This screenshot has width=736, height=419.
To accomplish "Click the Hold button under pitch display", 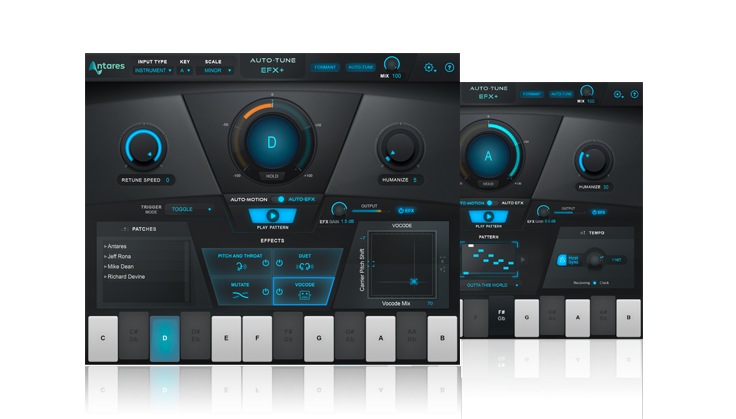I will tap(272, 176).
